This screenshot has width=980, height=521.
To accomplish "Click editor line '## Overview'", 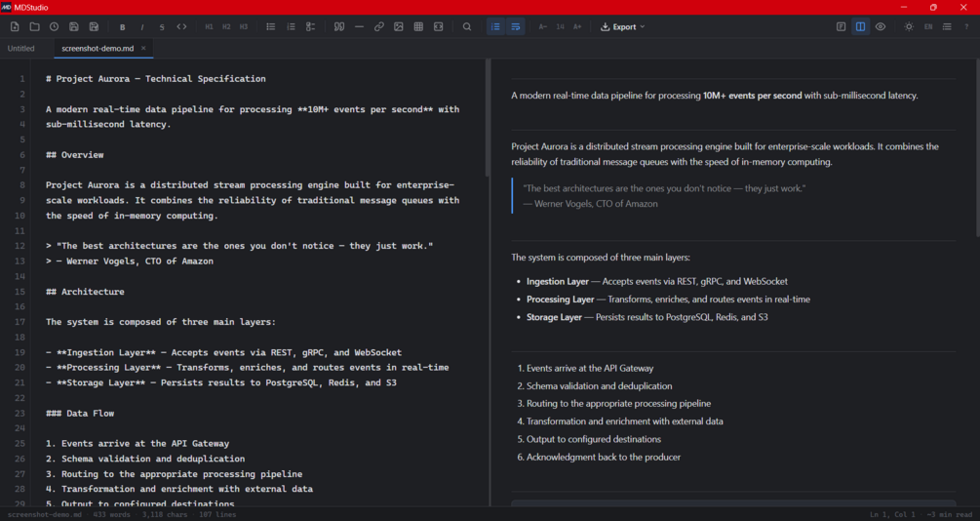I will [x=74, y=154].
